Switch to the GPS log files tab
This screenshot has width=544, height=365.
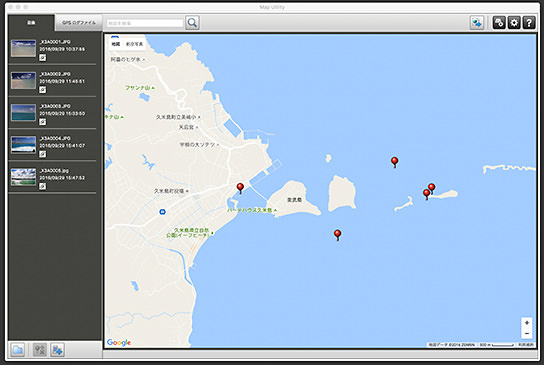pos(78,23)
